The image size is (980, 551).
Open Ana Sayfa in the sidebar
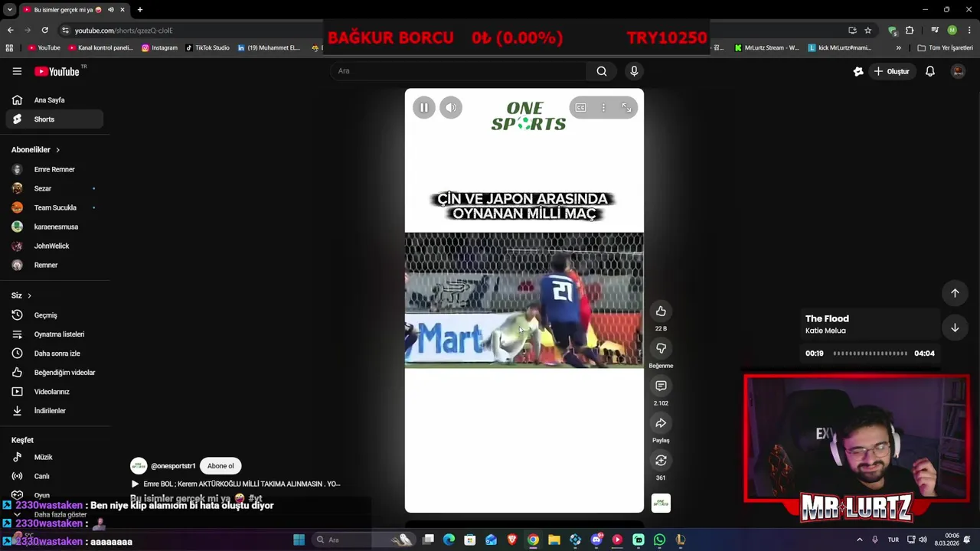pos(54,100)
